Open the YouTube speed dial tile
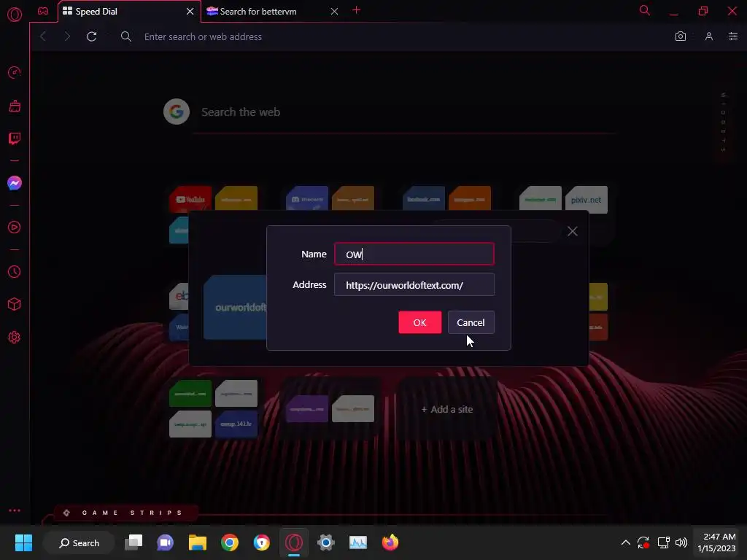 (190, 198)
